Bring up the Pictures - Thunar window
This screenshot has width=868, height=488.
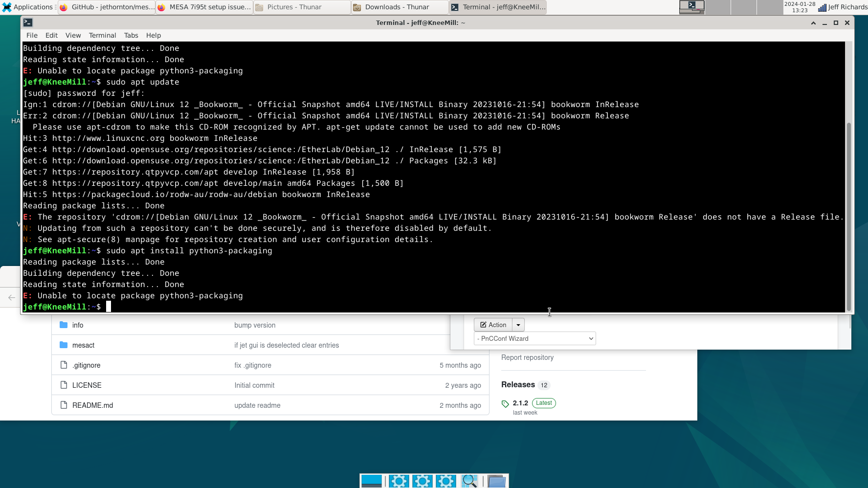(x=302, y=7)
